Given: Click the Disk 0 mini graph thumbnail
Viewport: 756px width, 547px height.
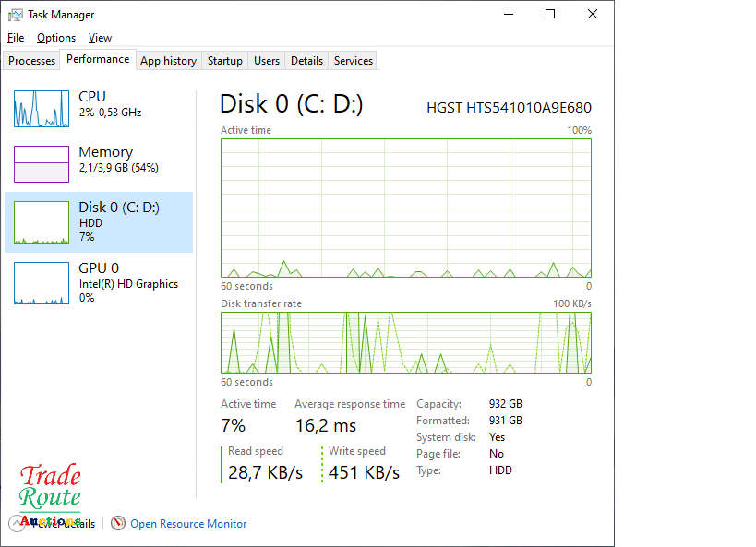Looking at the screenshot, I should 42,222.
